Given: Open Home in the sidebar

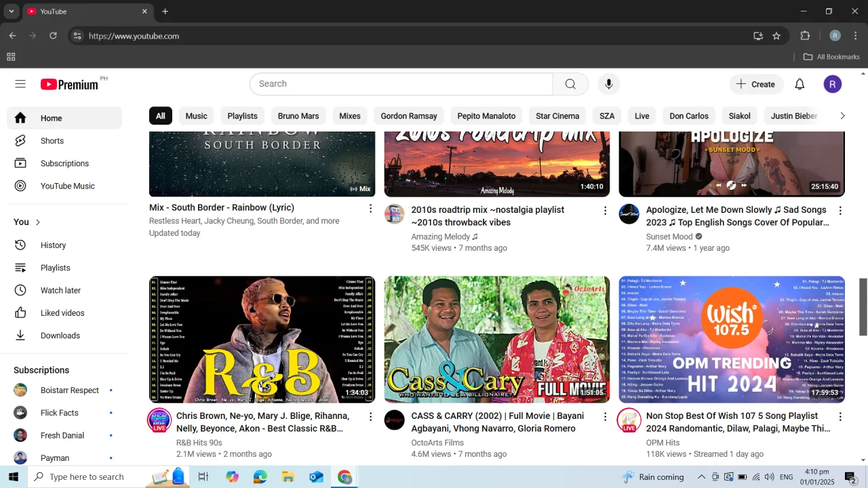Looking at the screenshot, I should tap(64, 118).
